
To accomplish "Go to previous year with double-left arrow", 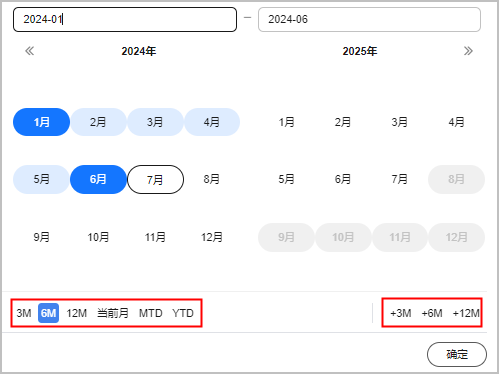I will [x=30, y=51].
